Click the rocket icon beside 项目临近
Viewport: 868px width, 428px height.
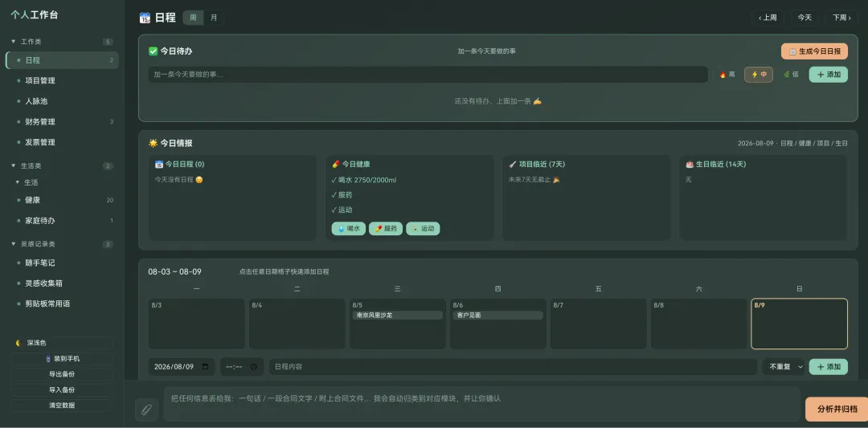tap(513, 165)
